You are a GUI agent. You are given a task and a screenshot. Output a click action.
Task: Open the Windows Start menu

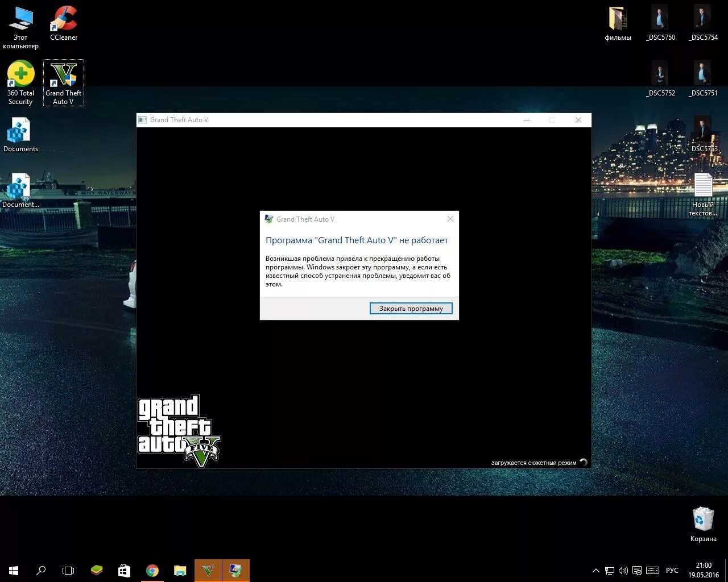click(x=14, y=571)
